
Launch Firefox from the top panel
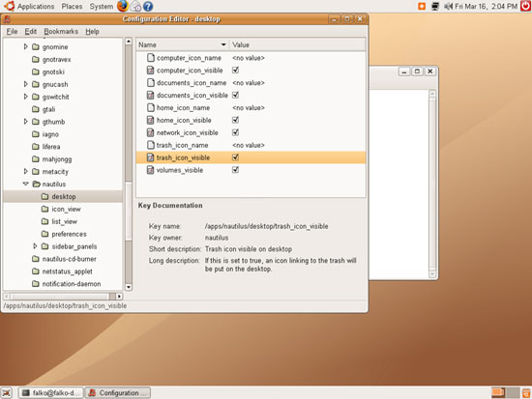pyautogui.click(x=123, y=6)
